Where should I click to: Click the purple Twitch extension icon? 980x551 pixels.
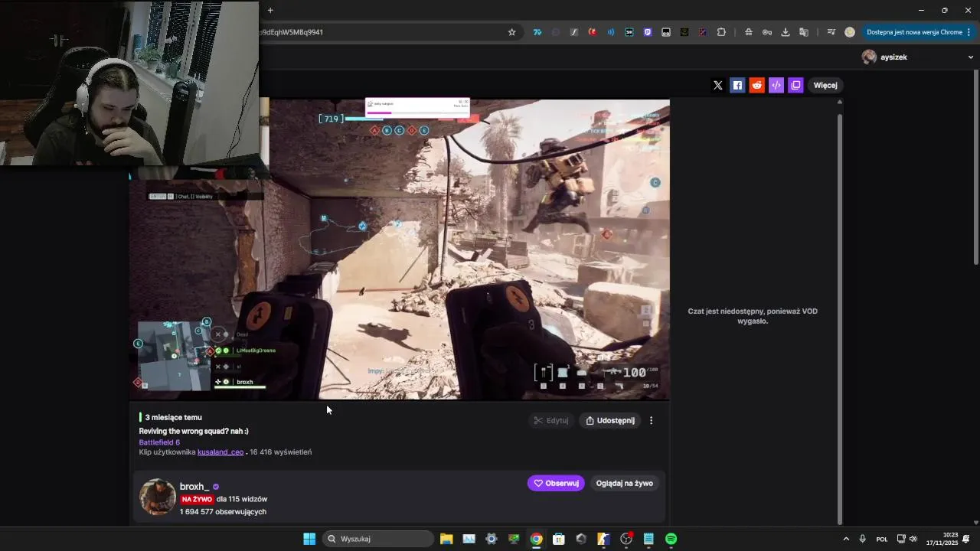coord(648,32)
